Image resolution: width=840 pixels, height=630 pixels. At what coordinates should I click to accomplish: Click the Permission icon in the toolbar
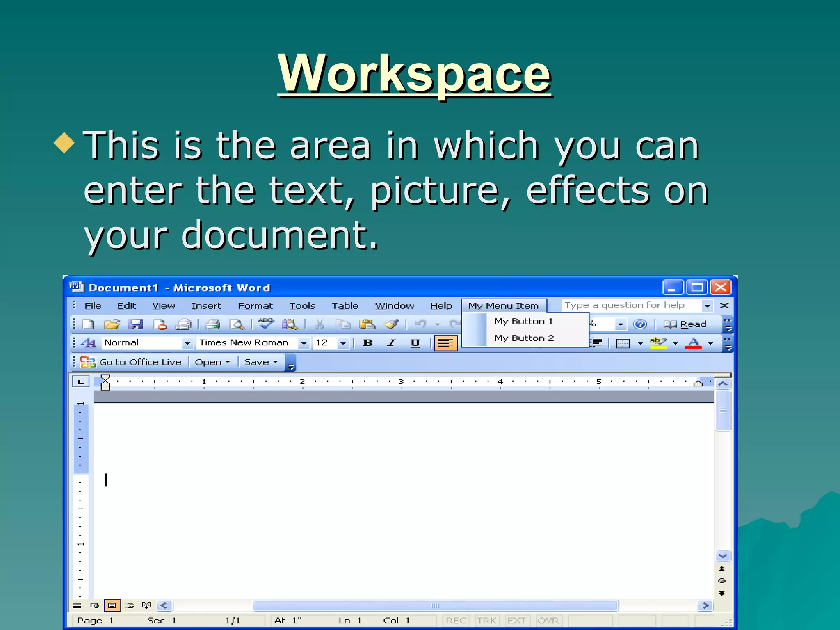click(x=160, y=324)
